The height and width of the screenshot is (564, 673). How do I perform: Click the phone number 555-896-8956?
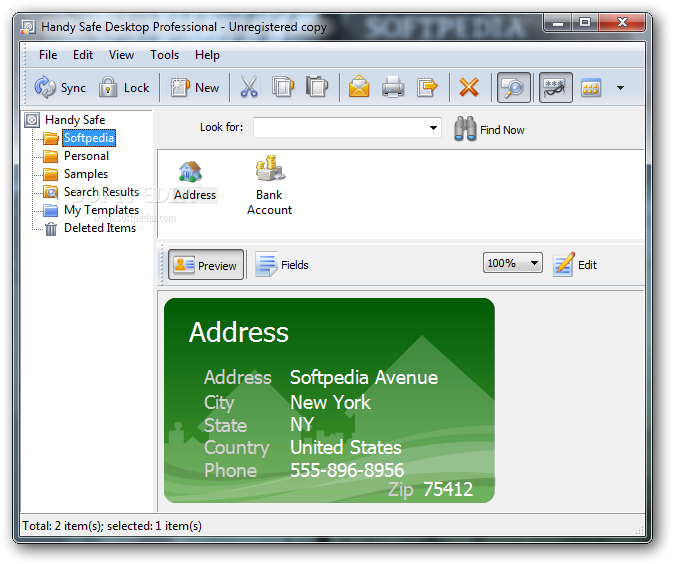(347, 470)
